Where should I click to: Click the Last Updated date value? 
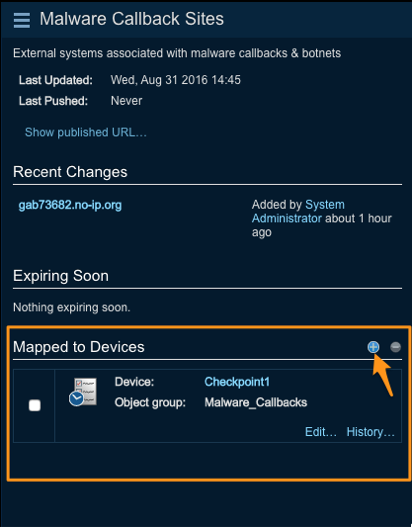click(x=176, y=80)
